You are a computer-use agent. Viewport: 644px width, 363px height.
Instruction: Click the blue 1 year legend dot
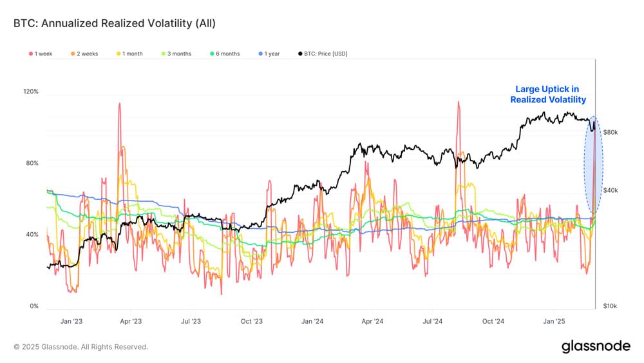[x=260, y=54]
